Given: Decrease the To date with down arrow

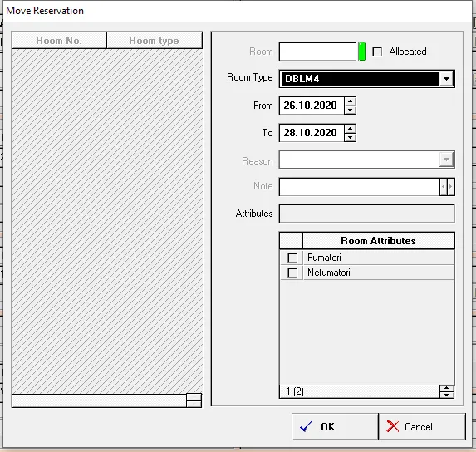Looking at the screenshot, I should tap(350, 137).
